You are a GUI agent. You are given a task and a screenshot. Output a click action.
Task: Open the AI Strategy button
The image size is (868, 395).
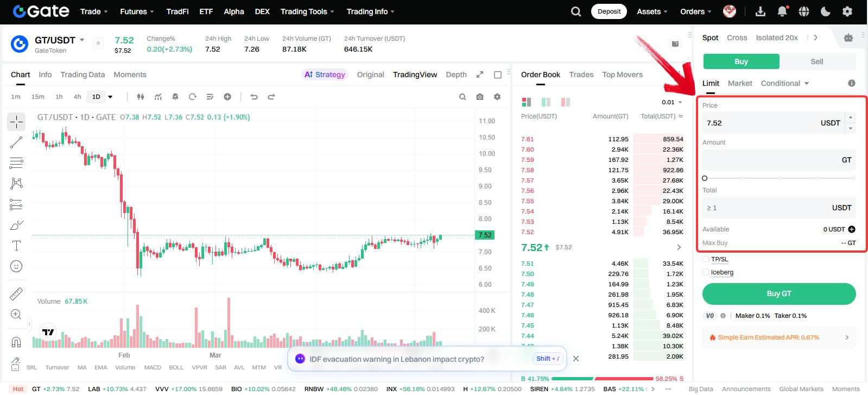point(325,74)
